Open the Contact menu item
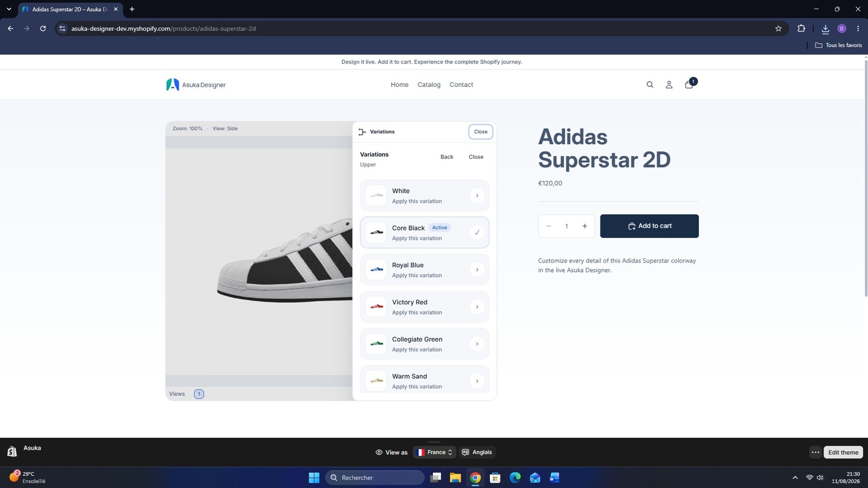This screenshot has height=488, width=868. coord(461,85)
